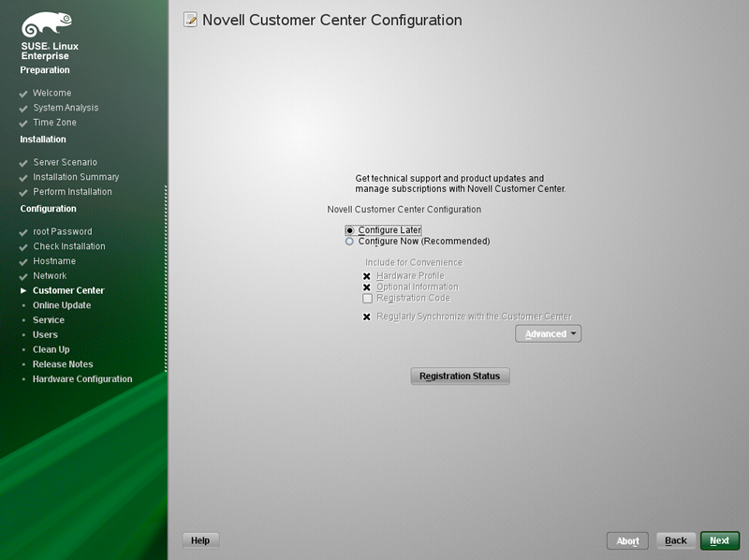This screenshot has height=560, width=749.
Task: Open the Help button
Action: tap(200, 540)
